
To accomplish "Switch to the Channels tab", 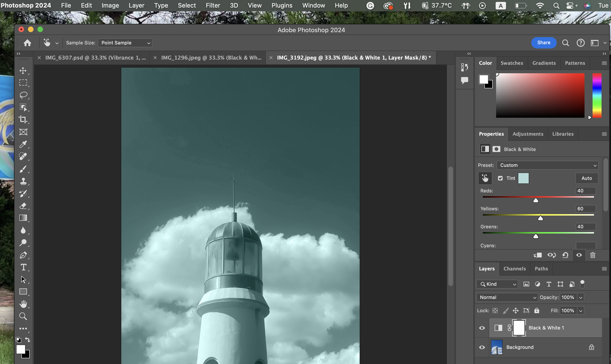I will coord(515,269).
